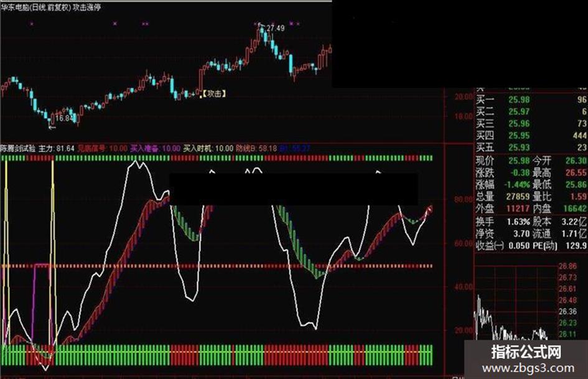Click the 买入时机: 10.00 indicator label
588x379 pixels.
coord(208,149)
